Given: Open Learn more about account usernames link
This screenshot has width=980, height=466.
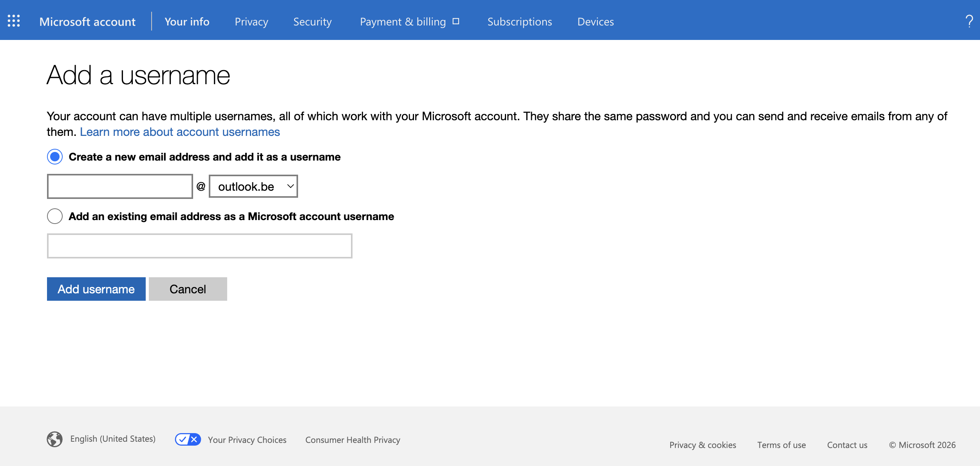Looking at the screenshot, I should click(x=180, y=132).
